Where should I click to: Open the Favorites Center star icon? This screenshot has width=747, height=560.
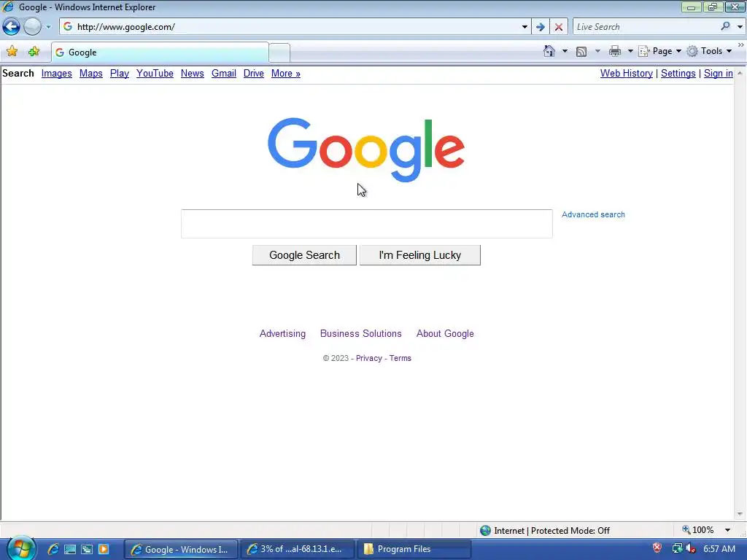12,52
